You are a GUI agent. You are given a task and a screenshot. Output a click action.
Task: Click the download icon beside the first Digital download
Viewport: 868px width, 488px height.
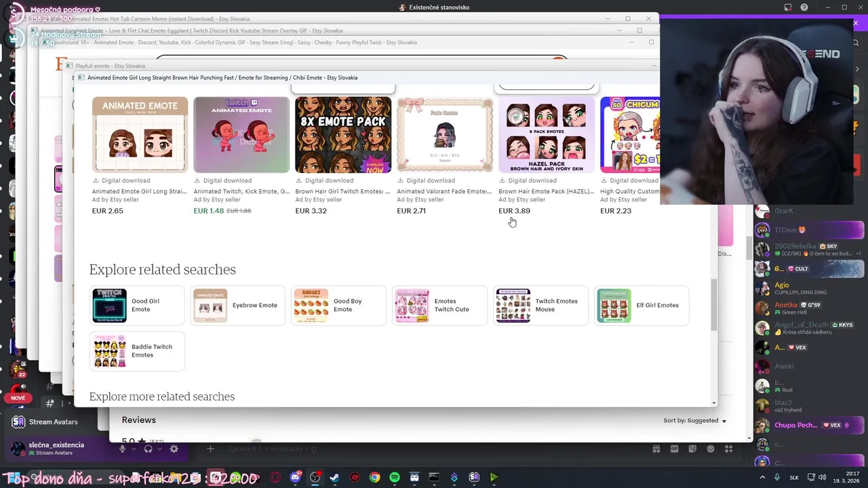96,180
